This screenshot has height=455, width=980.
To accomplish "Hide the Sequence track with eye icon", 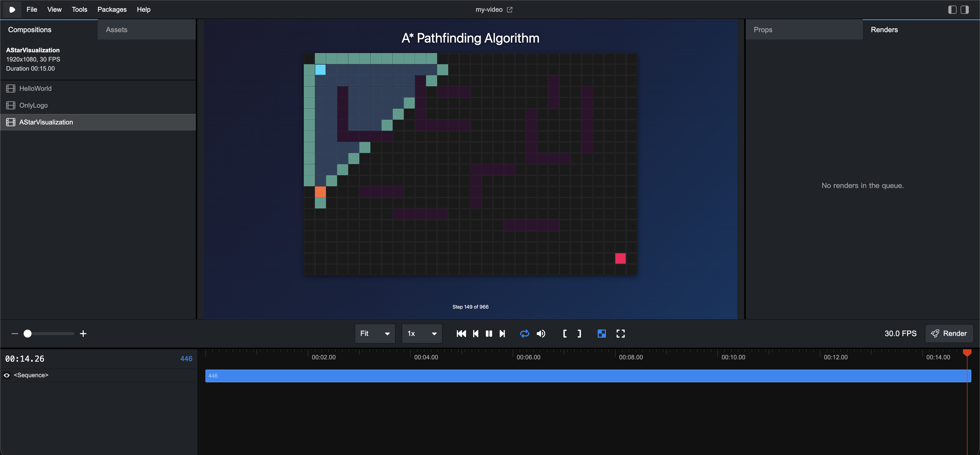I will pos(7,375).
